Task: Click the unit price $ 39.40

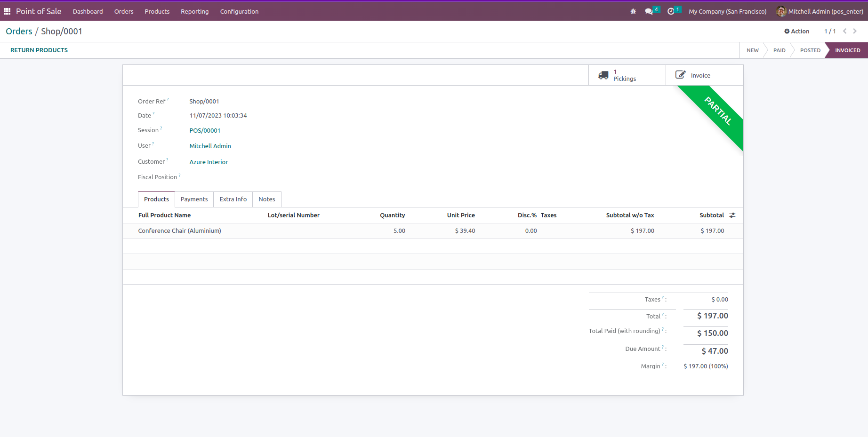Action: [x=465, y=231]
